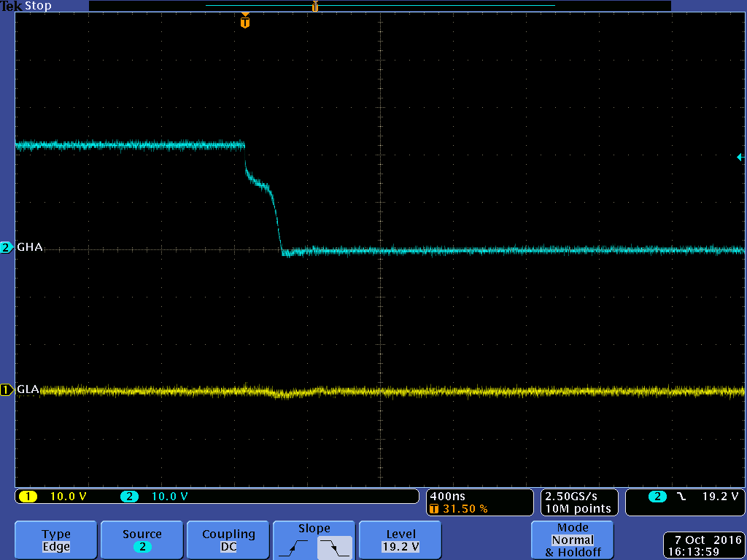Open the Slope menu item

click(314, 528)
